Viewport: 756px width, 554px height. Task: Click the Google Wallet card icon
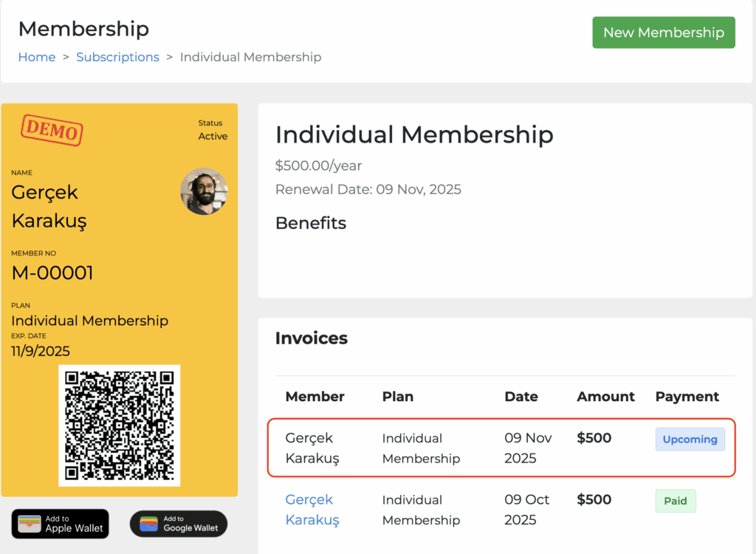pos(149,524)
